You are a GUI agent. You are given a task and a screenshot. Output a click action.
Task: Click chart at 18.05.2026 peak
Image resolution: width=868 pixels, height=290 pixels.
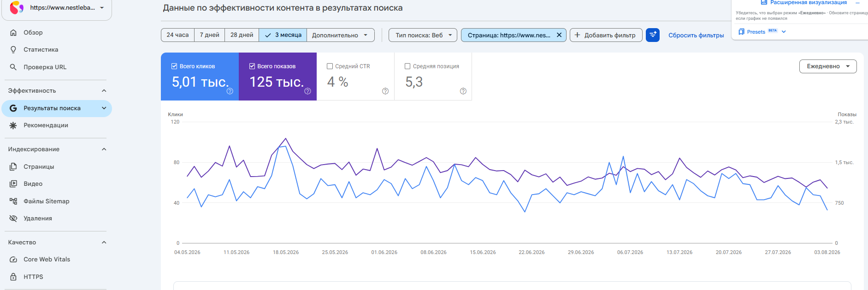286,138
